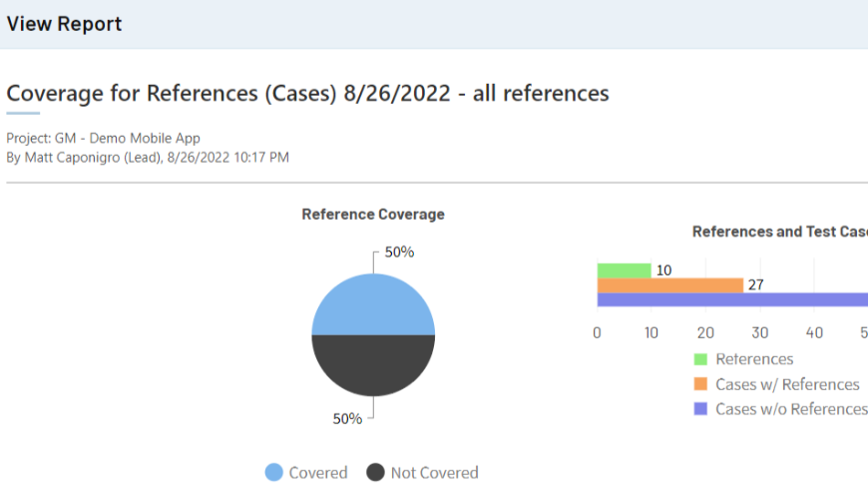Image resolution: width=868 pixels, height=494 pixels.
Task: Click the orange Cases w/ References bar
Action: point(669,285)
